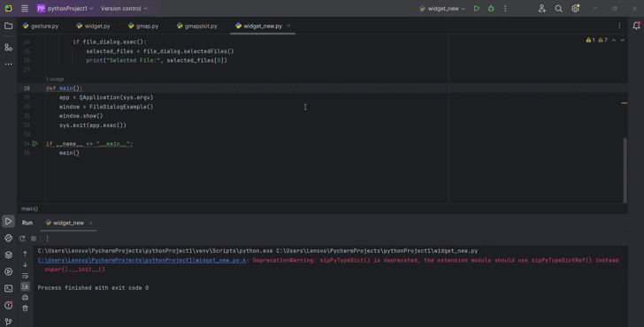The image size is (644, 327).
Task: Rerun widget_new in Run panel
Action: click(22, 239)
